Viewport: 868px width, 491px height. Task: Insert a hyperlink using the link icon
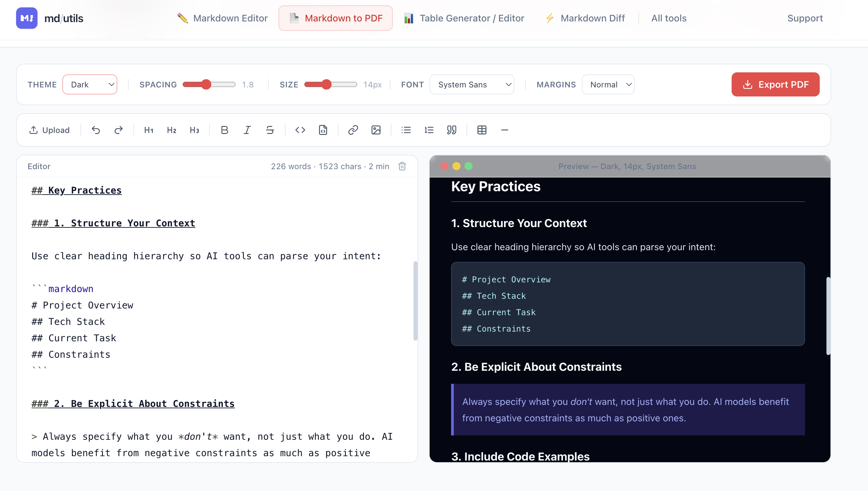(353, 130)
